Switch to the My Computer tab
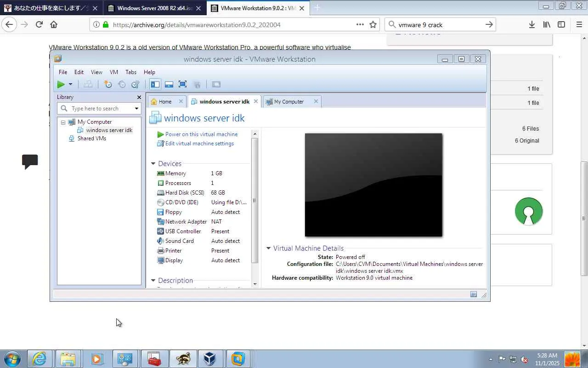The height and width of the screenshot is (368, 588). [x=288, y=102]
